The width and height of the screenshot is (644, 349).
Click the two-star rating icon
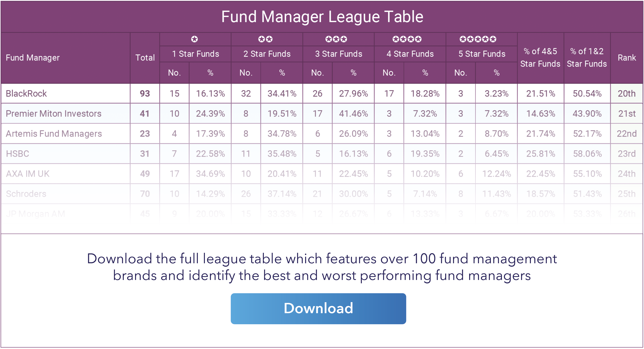point(265,39)
